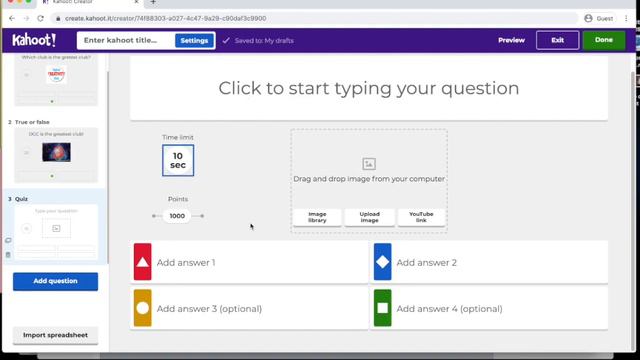640x360 pixels.
Task: Open browser three-dot menu
Action: [x=626, y=18]
